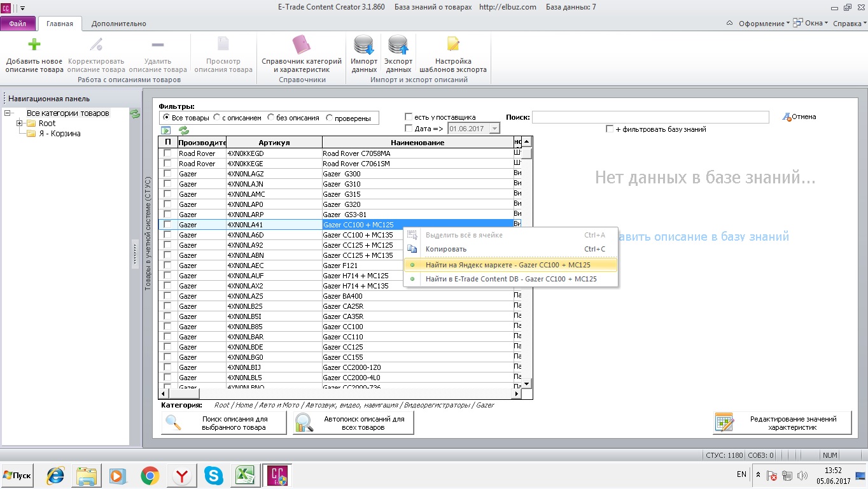Click the volume speaker icon in system tray
Screen dimensions: 868x489
pyautogui.click(x=802, y=476)
